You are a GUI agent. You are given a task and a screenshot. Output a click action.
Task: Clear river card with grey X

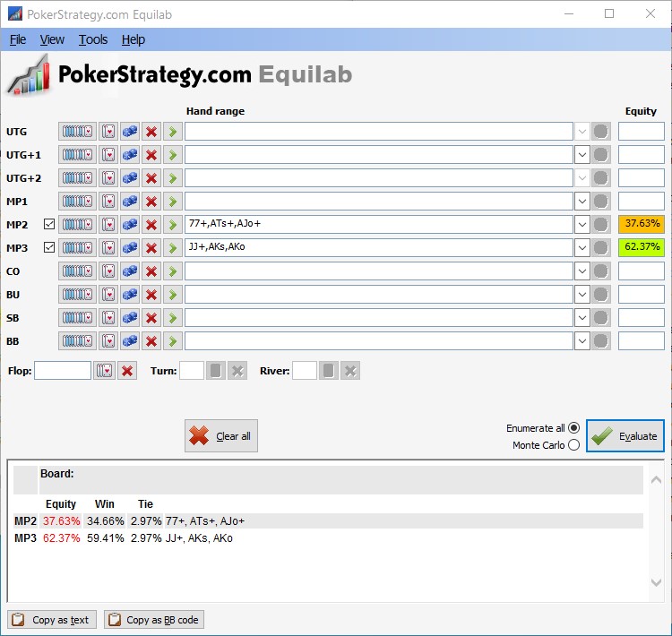(x=350, y=371)
